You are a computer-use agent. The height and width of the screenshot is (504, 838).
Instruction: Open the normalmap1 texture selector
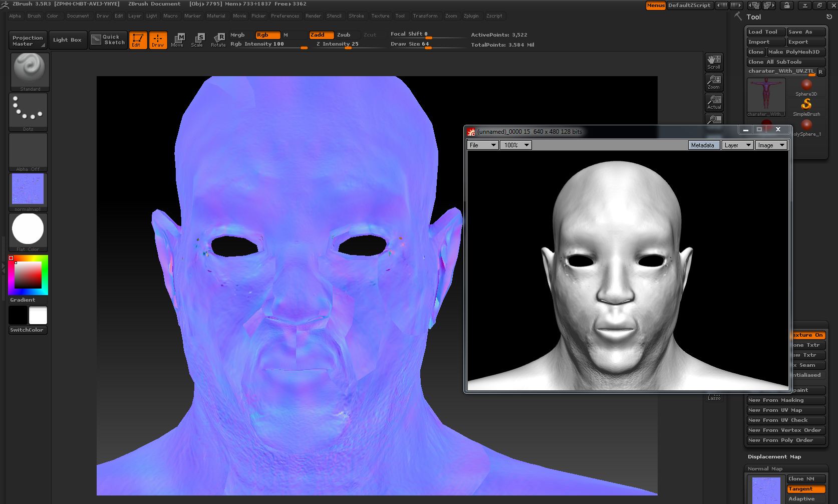click(28, 192)
